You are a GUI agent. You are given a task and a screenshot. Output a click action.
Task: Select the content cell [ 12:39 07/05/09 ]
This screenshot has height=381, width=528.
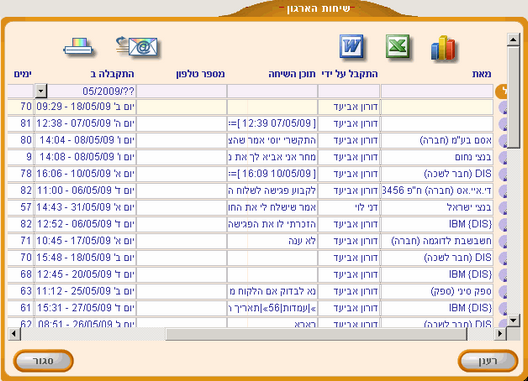[x=272, y=124]
